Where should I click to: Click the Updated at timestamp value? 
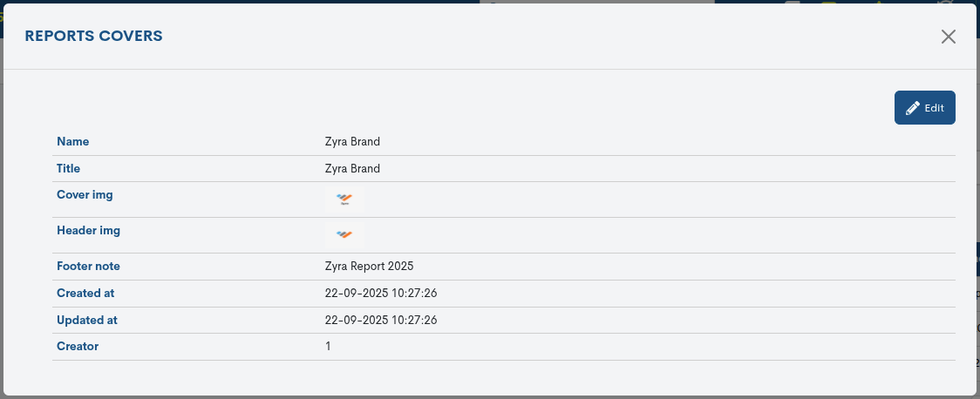pyautogui.click(x=381, y=320)
